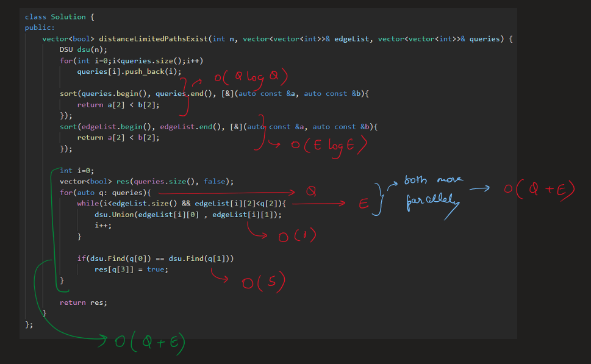Click the 'int i=0;' declaration line

coord(77,171)
